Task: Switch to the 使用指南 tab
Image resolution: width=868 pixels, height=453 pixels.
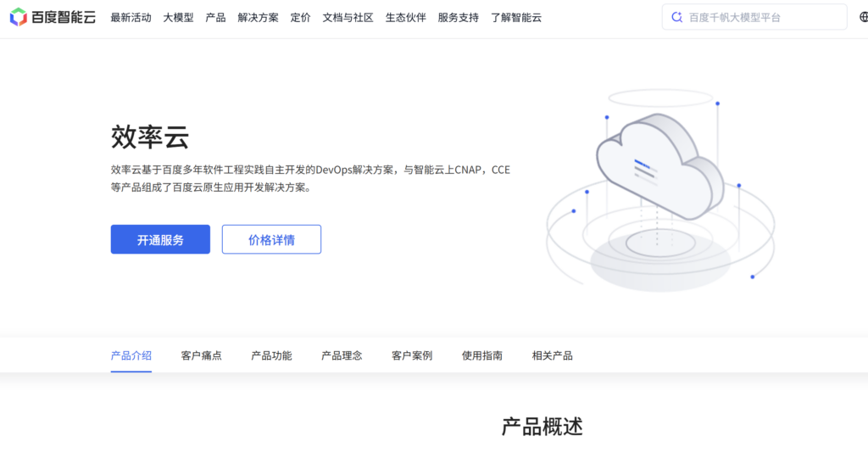Action: tap(482, 355)
